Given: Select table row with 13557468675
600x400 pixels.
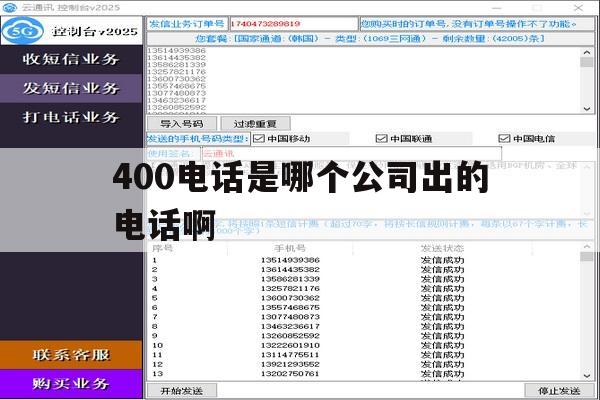Looking at the screenshot, I should [364, 307].
